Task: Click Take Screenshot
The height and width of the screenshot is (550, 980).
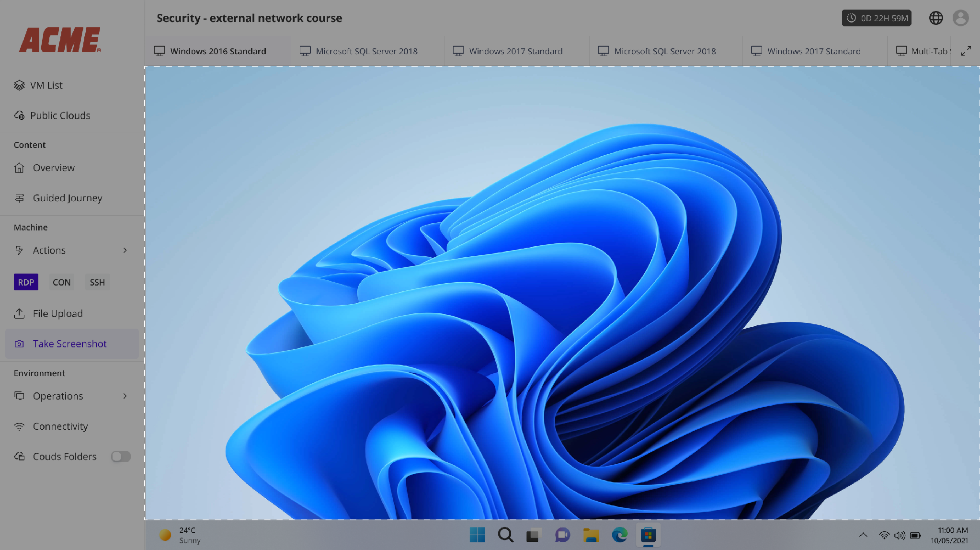Action: 72,344
